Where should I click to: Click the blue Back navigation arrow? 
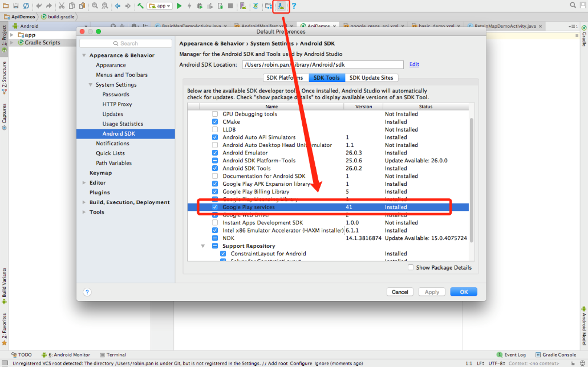[117, 6]
